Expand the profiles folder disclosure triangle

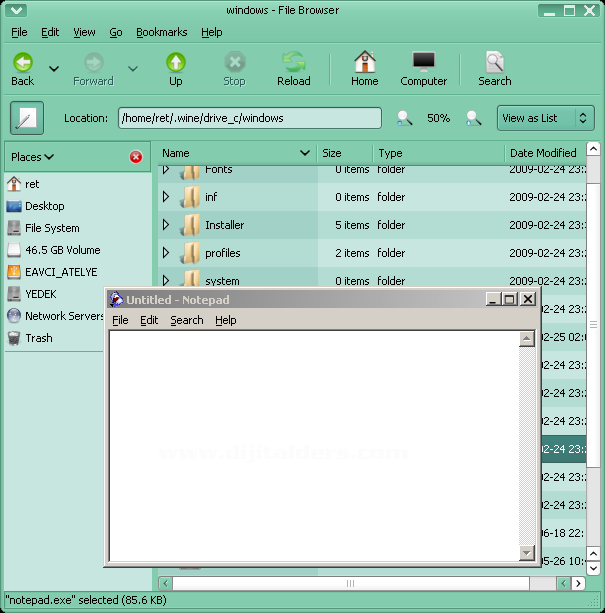(x=166, y=253)
